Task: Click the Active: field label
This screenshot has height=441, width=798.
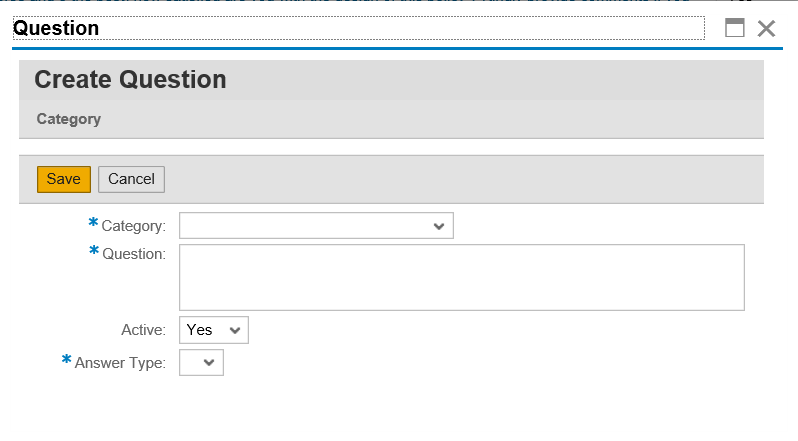Action: [x=144, y=330]
